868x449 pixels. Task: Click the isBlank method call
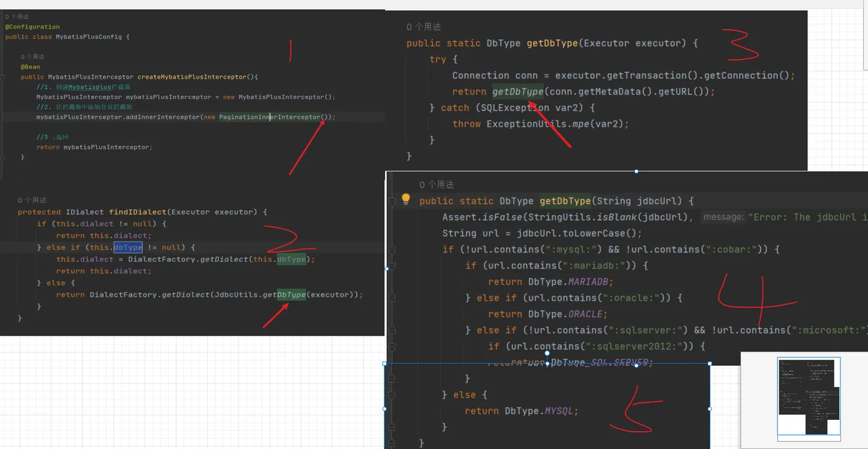pyautogui.click(x=618, y=217)
